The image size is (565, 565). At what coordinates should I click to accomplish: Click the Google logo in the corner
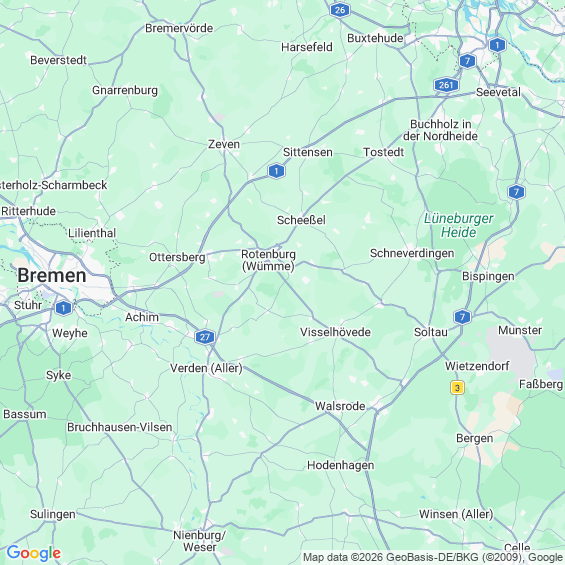(x=34, y=553)
